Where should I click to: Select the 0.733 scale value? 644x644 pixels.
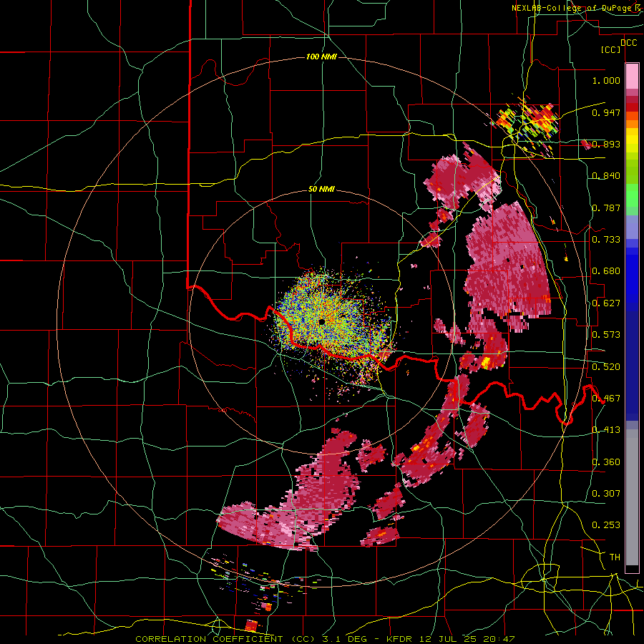coord(606,239)
